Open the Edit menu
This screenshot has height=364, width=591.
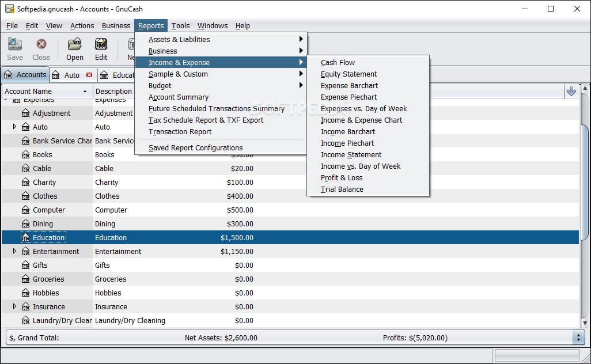coord(32,25)
